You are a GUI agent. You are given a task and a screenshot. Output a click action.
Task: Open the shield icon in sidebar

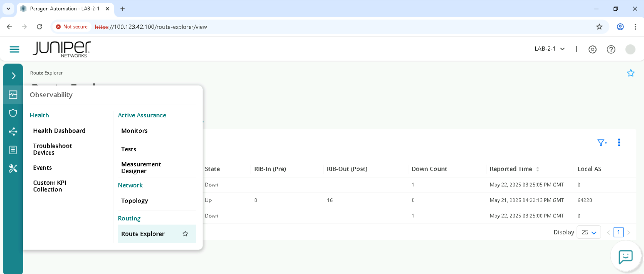(x=13, y=113)
